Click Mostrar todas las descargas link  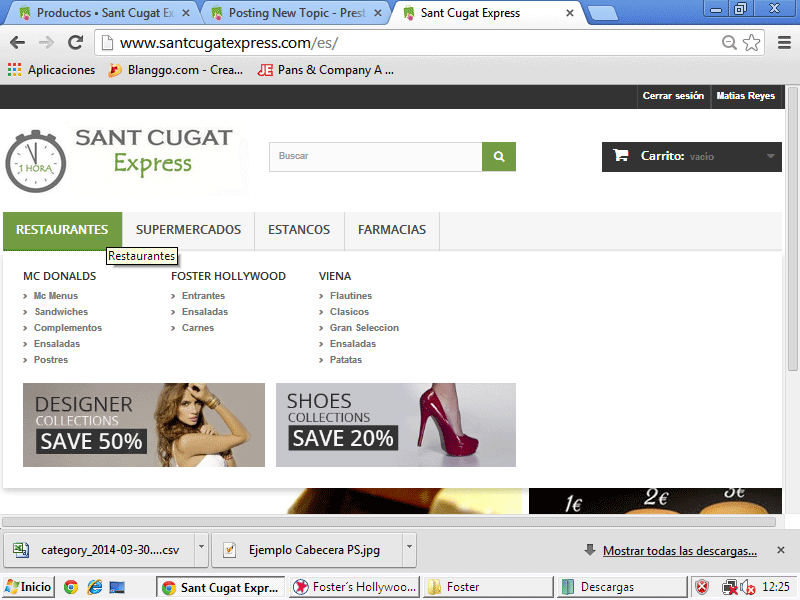click(680, 551)
